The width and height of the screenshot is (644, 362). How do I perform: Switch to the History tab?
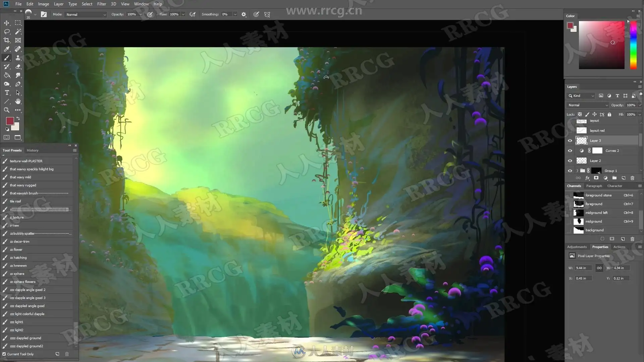pos(33,150)
